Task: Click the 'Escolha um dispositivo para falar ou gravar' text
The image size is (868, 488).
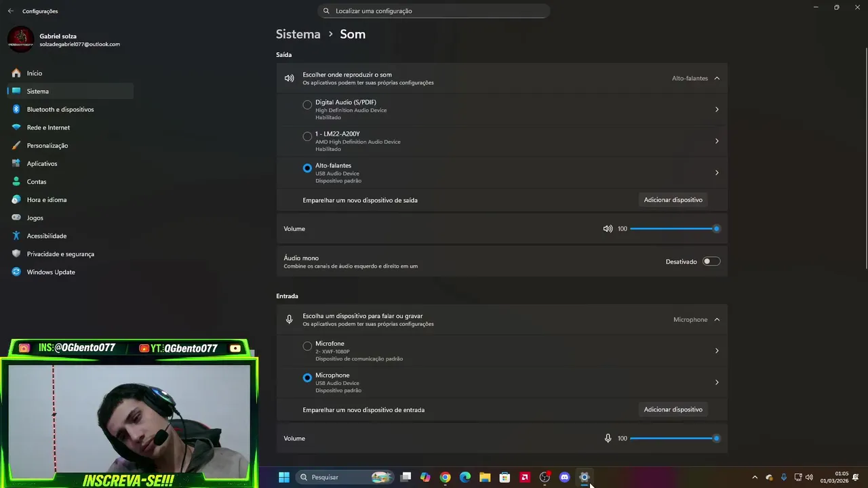Action: pyautogui.click(x=363, y=316)
